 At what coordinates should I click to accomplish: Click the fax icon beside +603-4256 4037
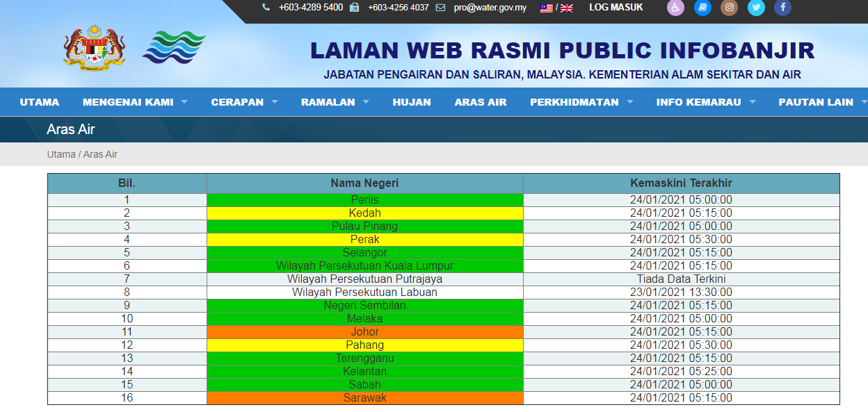tap(355, 8)
